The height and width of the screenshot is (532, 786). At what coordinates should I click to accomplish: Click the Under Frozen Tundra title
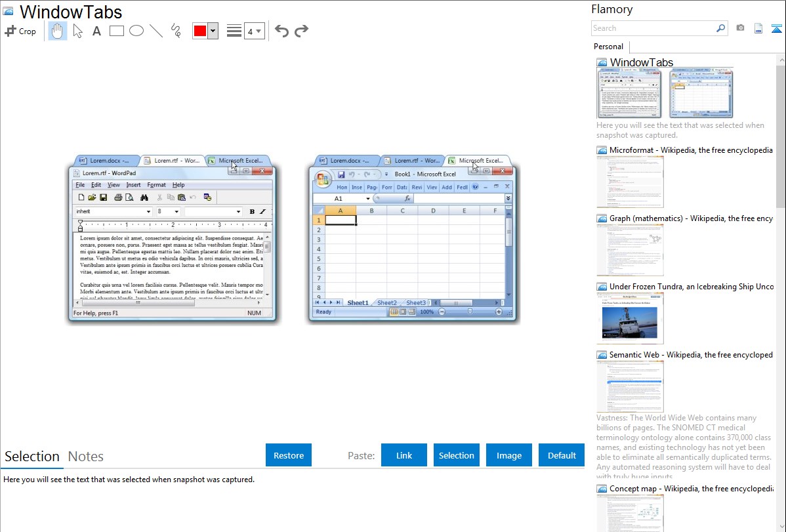point(692,286)
